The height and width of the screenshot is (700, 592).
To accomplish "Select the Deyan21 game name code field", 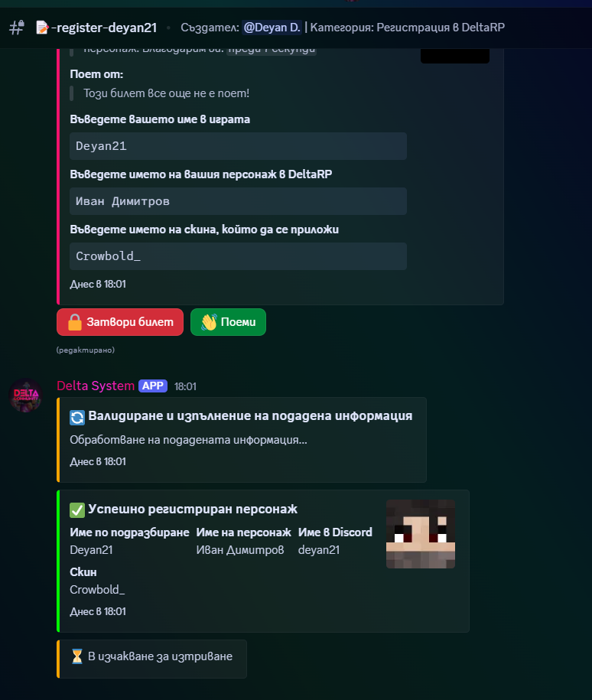I will click(238, 146).
